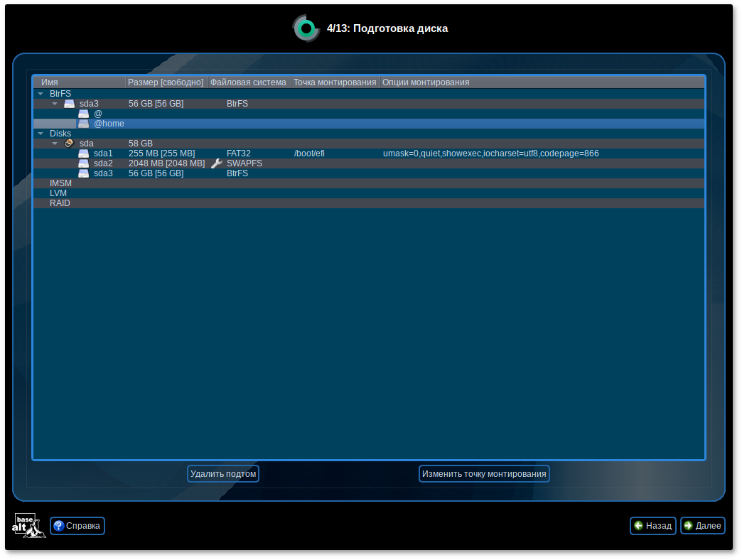This screenshot has width=742, height=560.
Task: Open help via 'Справка' button
Action: 77,526
